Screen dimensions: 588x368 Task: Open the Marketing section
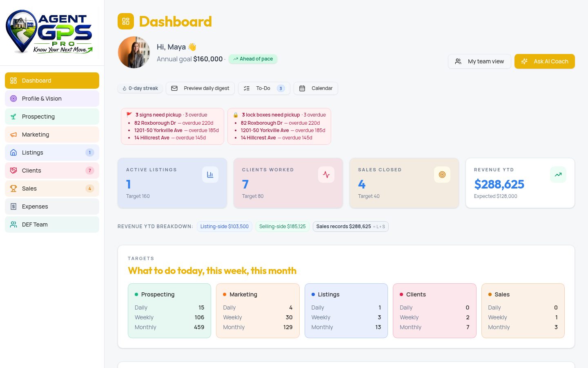52,135
